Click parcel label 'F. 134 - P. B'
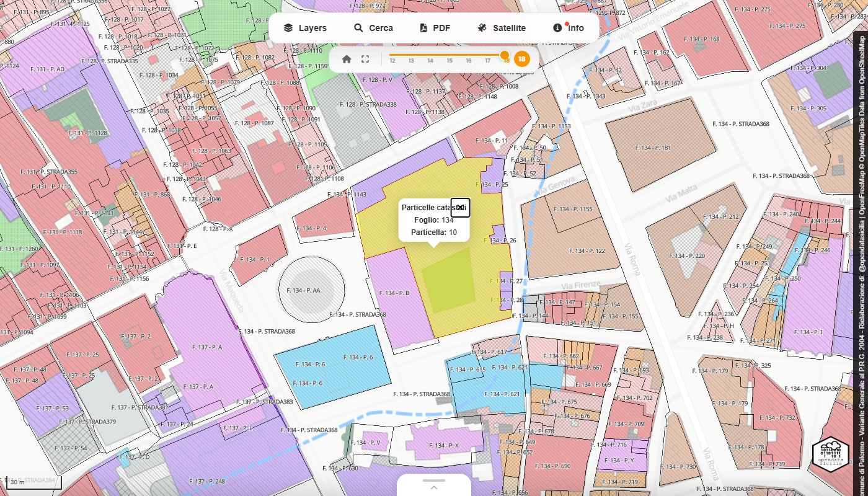The height and width of the screenshot is (496, 868). pos(394,293)
